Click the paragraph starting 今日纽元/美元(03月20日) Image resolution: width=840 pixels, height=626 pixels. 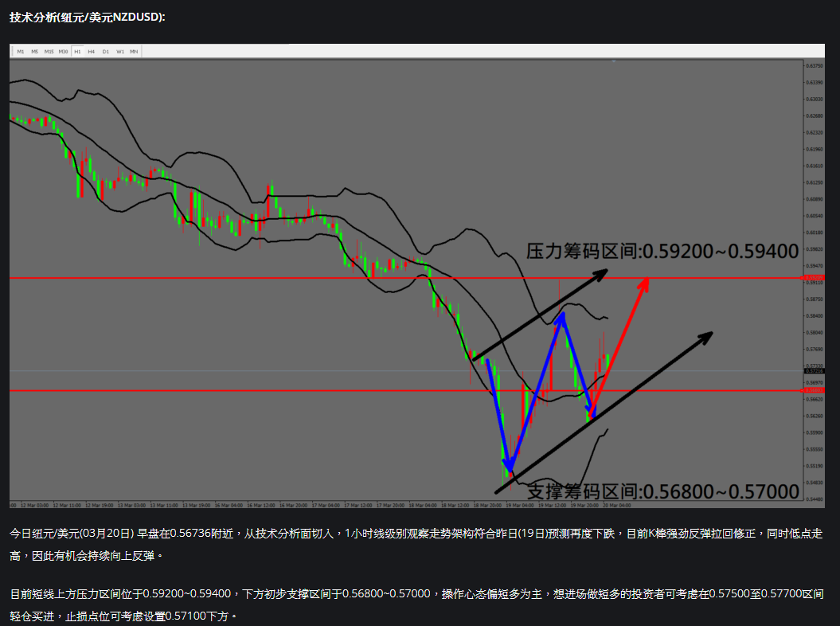pos(416,545)
